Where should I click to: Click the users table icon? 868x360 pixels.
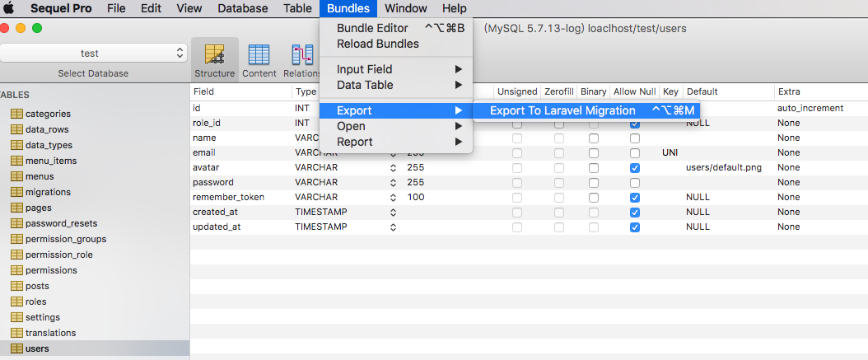pos(17,348)
